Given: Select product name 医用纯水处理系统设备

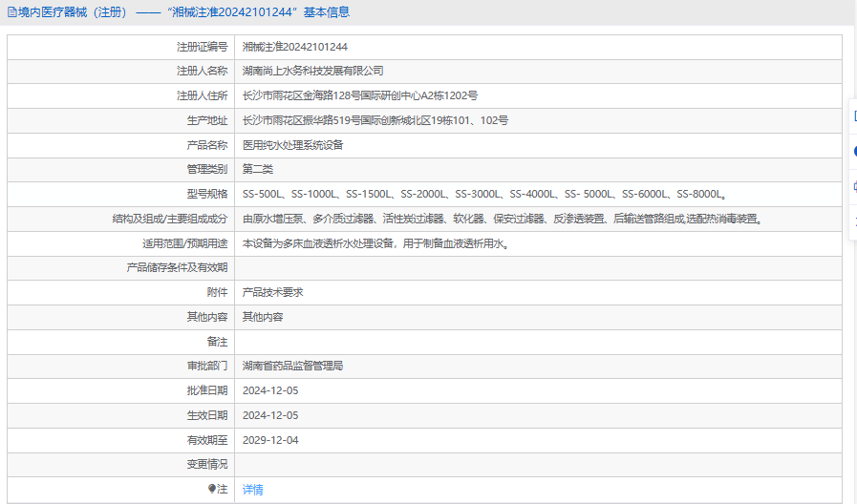Looking at the screenshot, I should click(293, 145).
